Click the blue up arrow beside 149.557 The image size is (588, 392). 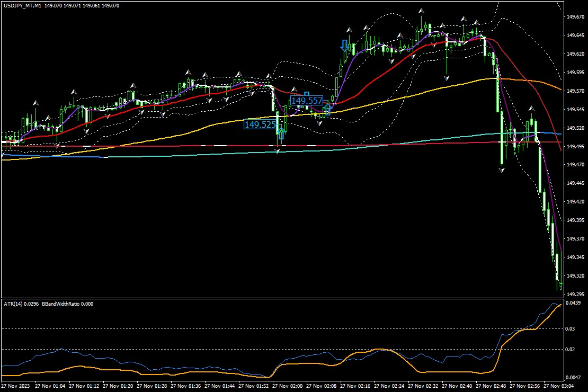tap(327, 109)
